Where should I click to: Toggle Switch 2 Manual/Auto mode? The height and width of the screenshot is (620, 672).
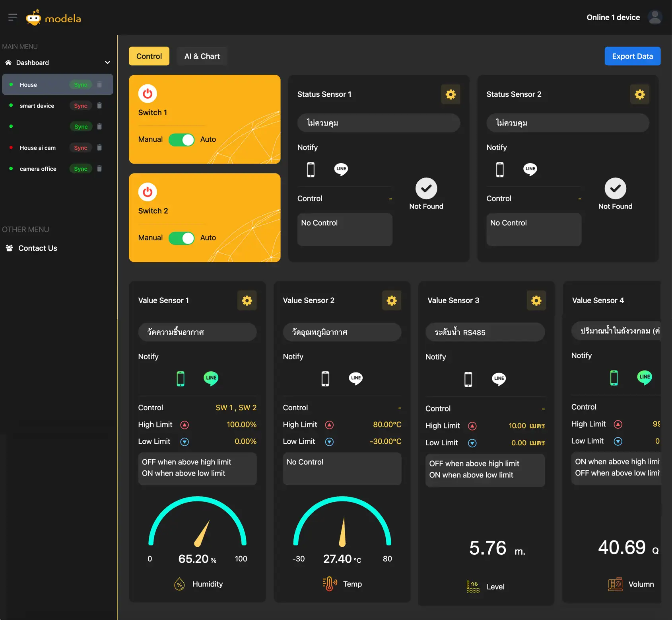[x=182, y=238]
